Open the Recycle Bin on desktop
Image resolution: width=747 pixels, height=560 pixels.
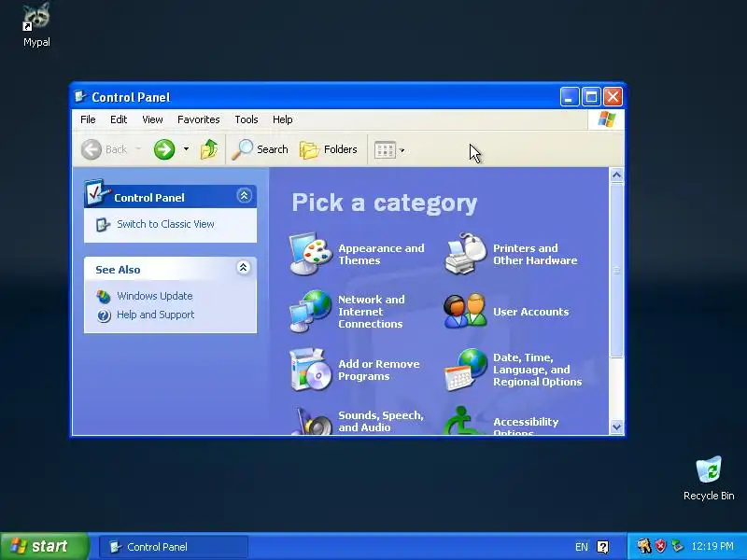pos(709,478)
